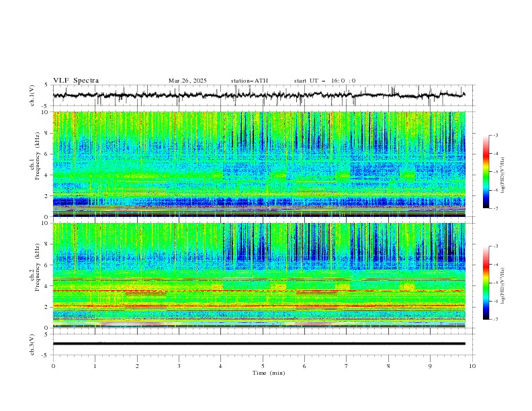Click the 8 kHz tick on ch.1 frequency axis
This screenshot has height=411, width=532.
coord(48,133)
